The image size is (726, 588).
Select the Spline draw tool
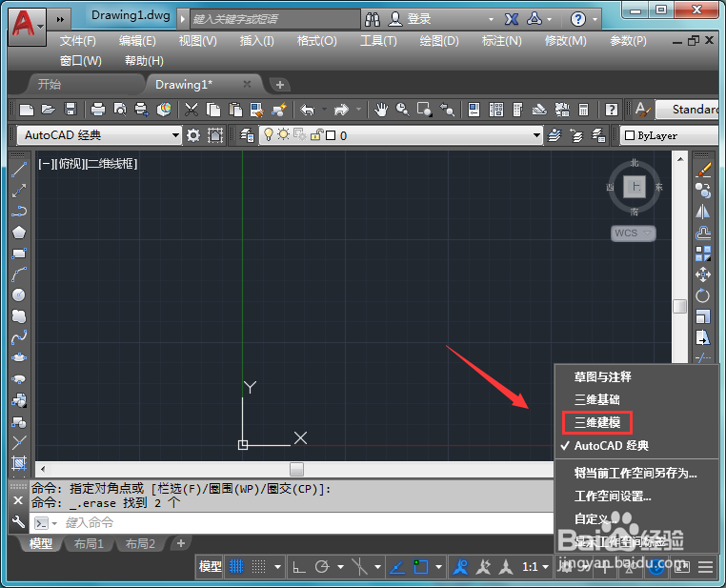(x=18, y=337)
